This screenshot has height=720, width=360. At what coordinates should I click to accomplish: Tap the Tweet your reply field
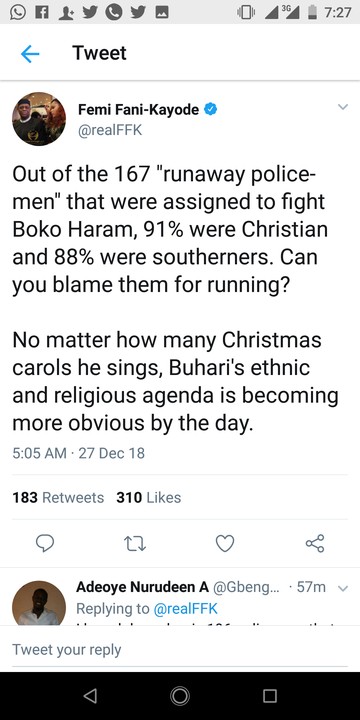pos(180,649)
